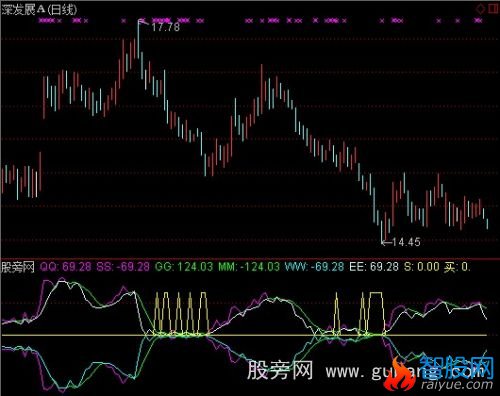
Task: Click the red diamond icon at top right
Action: [480, 9]
